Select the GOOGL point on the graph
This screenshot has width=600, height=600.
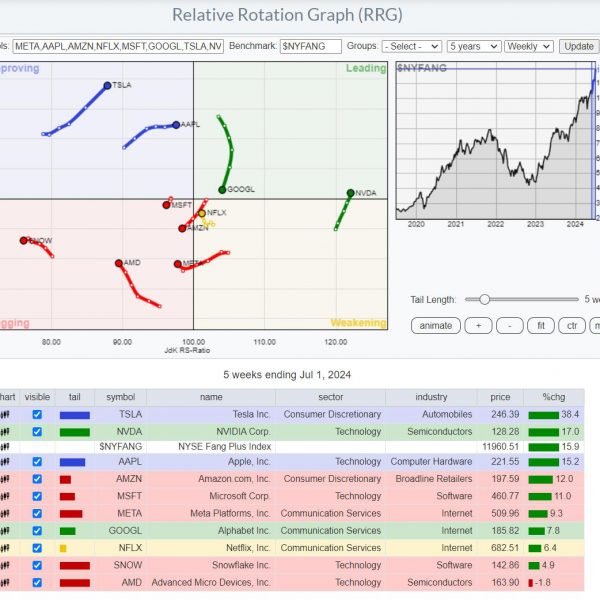point(222,190)
